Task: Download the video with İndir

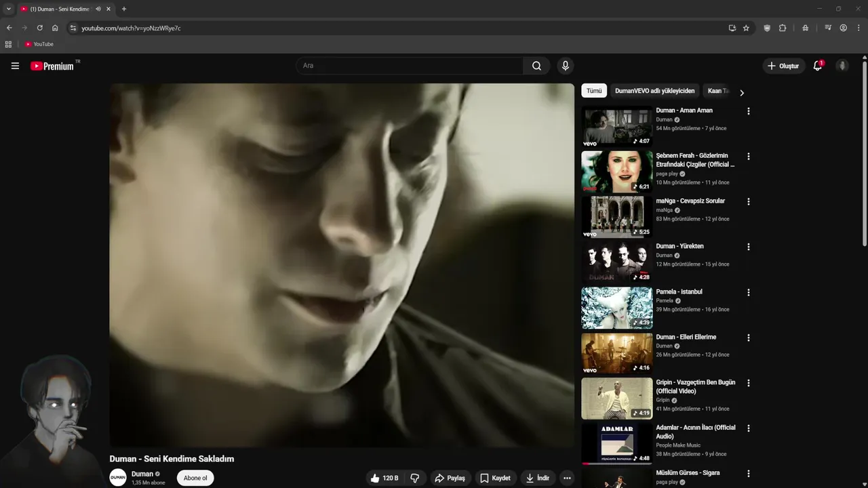Action: point(538,478)
